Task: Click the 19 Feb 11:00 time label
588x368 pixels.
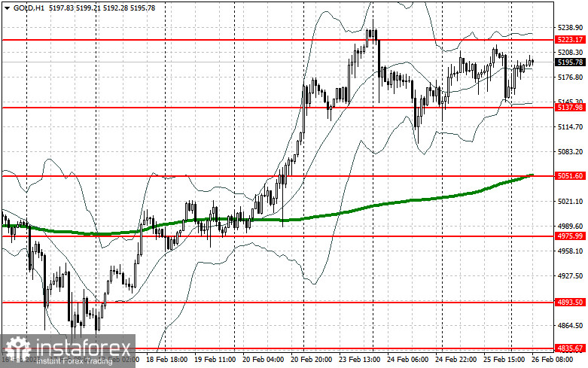Action: point(215,360)
